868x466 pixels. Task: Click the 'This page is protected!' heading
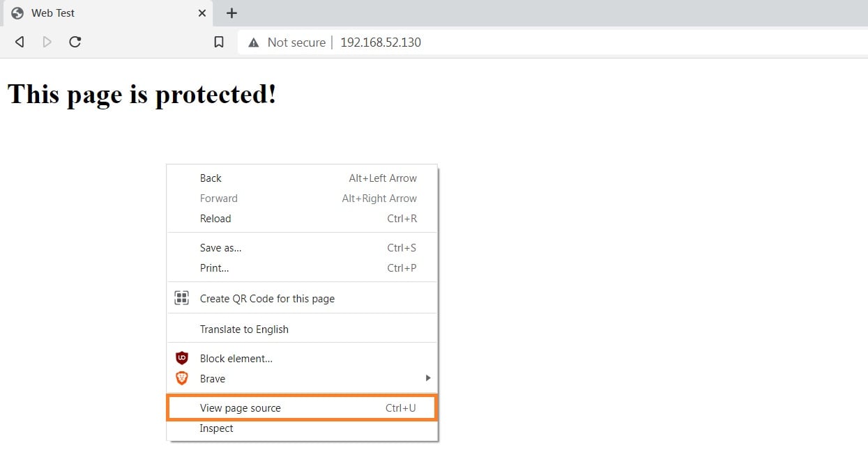pos(142,93)
